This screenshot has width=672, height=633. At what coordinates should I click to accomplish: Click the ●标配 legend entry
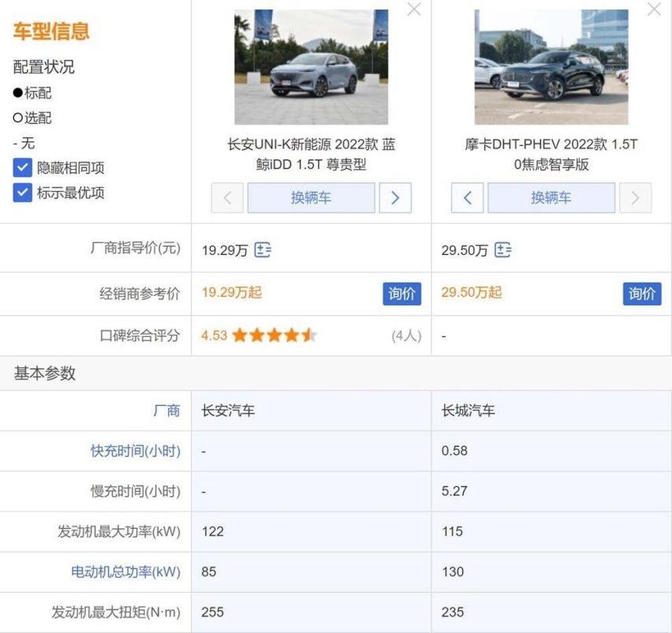32,93
